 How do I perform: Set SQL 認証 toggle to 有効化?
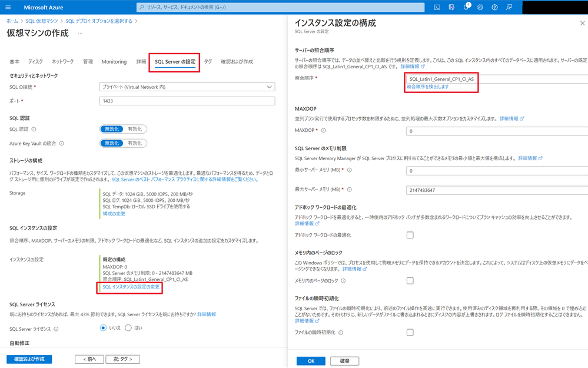tap(135, 129)
